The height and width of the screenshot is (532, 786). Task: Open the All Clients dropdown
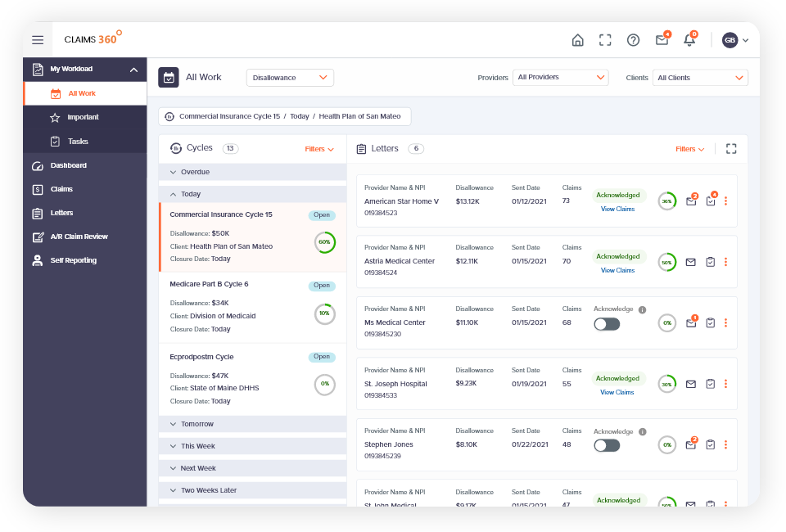tap(700, 78)
